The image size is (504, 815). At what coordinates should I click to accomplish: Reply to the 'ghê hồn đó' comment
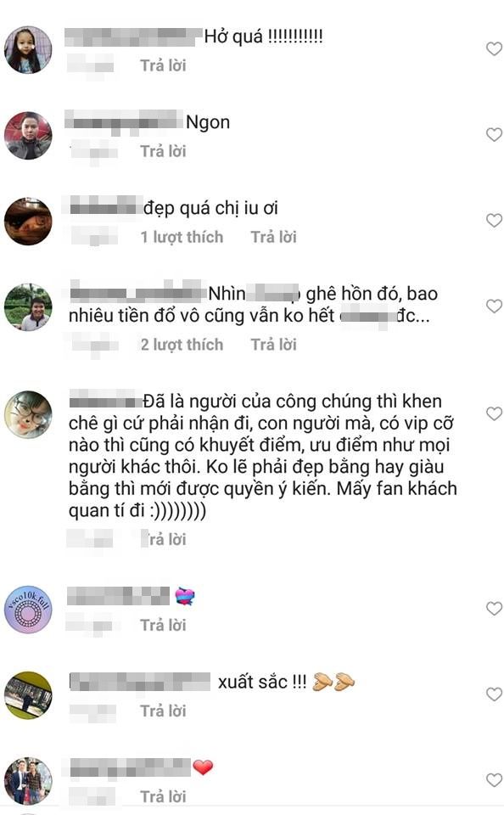pyautogui.click(x=274, y=345)
